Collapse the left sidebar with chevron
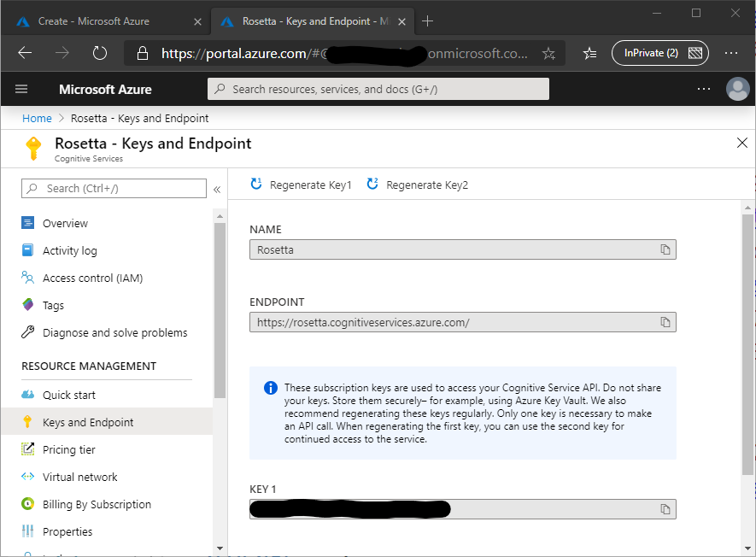This screenshot has width=756, height=557. [217, 189]
